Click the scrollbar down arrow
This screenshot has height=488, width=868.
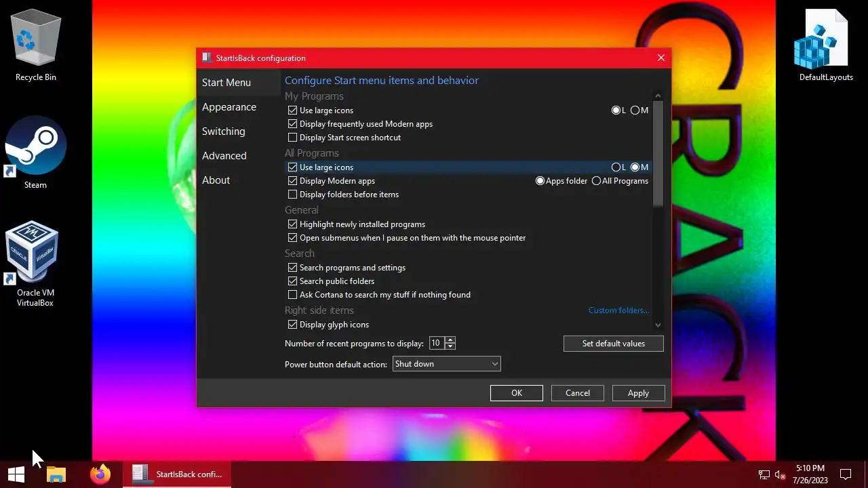pos(658,325)
